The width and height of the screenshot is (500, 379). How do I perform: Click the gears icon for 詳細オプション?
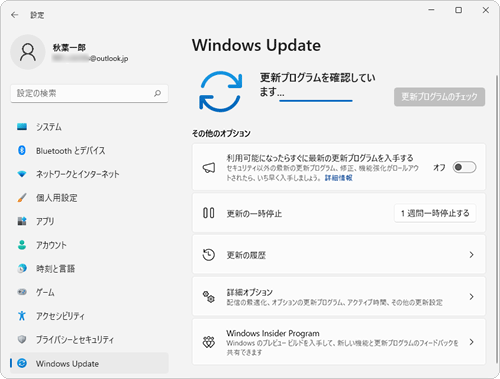click(x=209, y=297)
